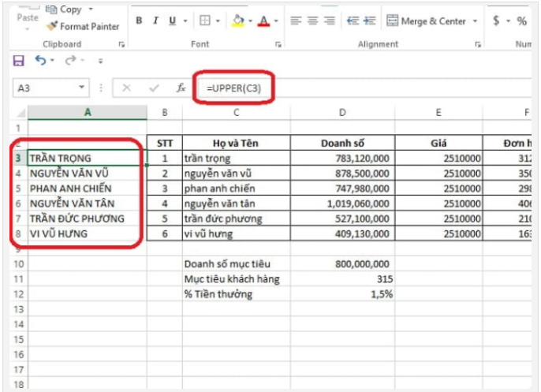The height and width of the screenshot is (392, 541).
Task: Open the Copy options dropdown arrow
Action: click(91, 9)
